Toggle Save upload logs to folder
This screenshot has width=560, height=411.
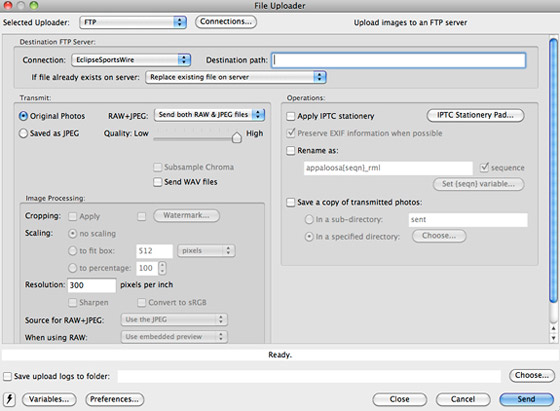click(7, 376)
